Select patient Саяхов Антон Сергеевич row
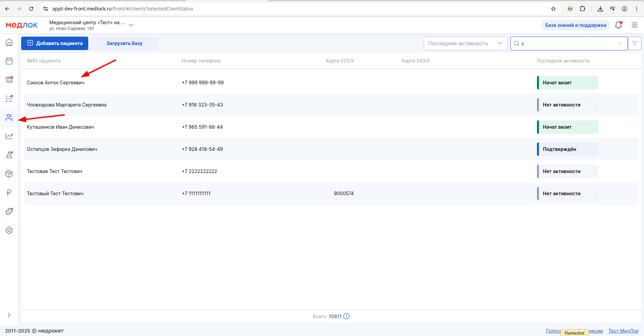This screenshot has width=644, height=336. pyautogui.click(x=331, y=83)
